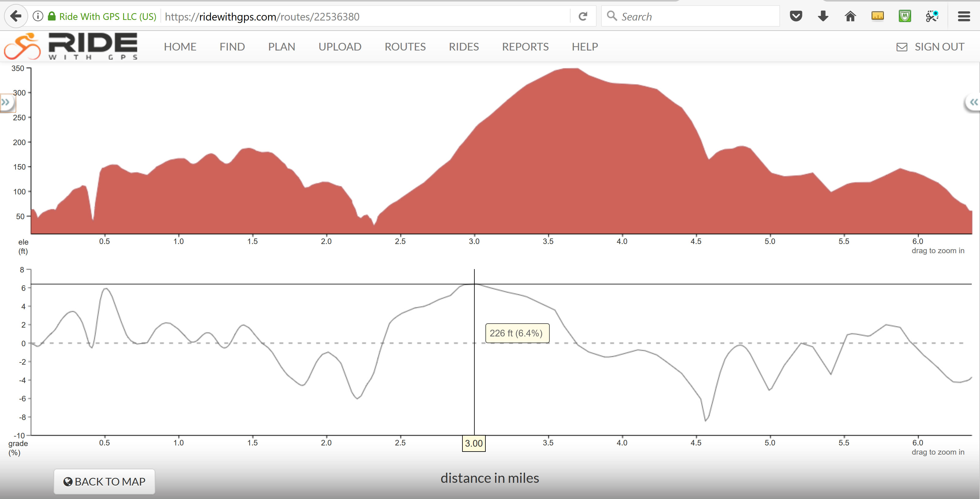The image size is (980, 499).
Task: Open the REPORTS menu item
Action: pos(525,47)
